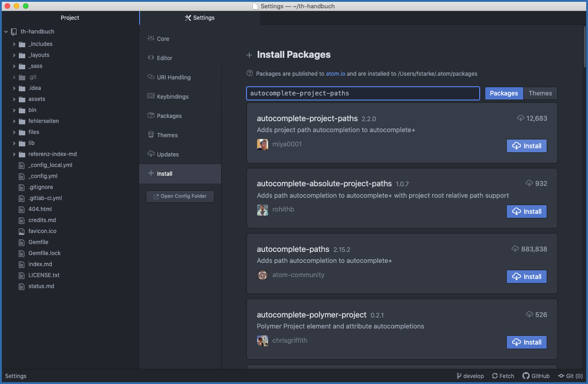Open the Editor settings panel
The height and width of the screenshot is (384, 588).
[165, 58]
